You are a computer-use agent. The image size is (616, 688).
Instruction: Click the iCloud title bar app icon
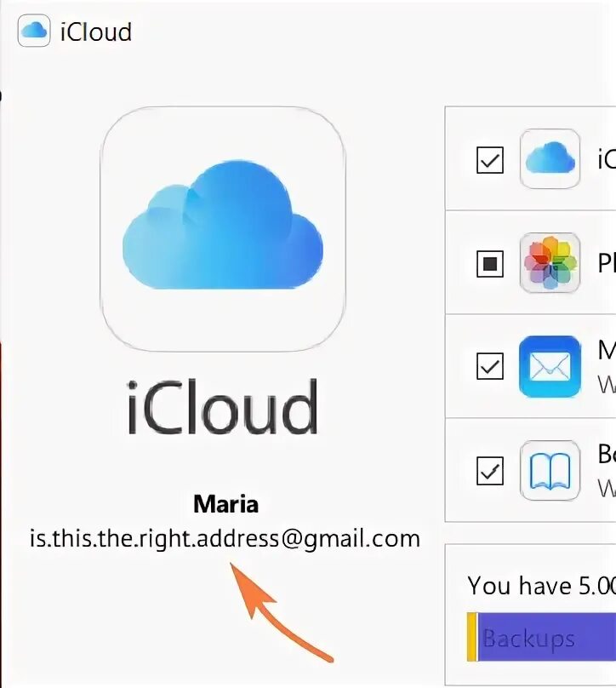click(x=34, y=31)
